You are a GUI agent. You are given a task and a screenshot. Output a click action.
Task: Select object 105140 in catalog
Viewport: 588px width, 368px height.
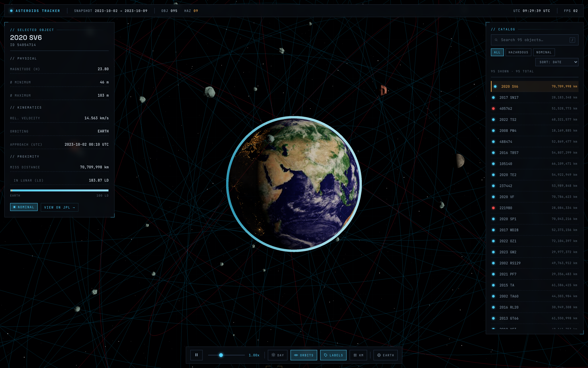(x=535, y=164)
